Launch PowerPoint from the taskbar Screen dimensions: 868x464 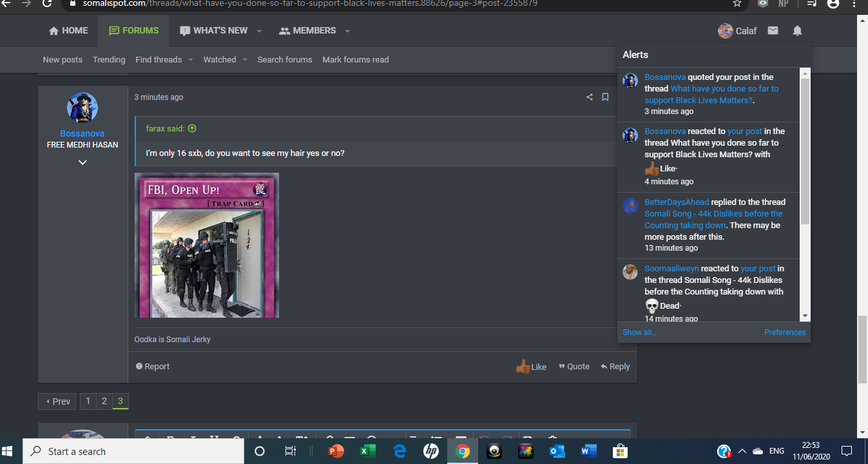(336, 451)
